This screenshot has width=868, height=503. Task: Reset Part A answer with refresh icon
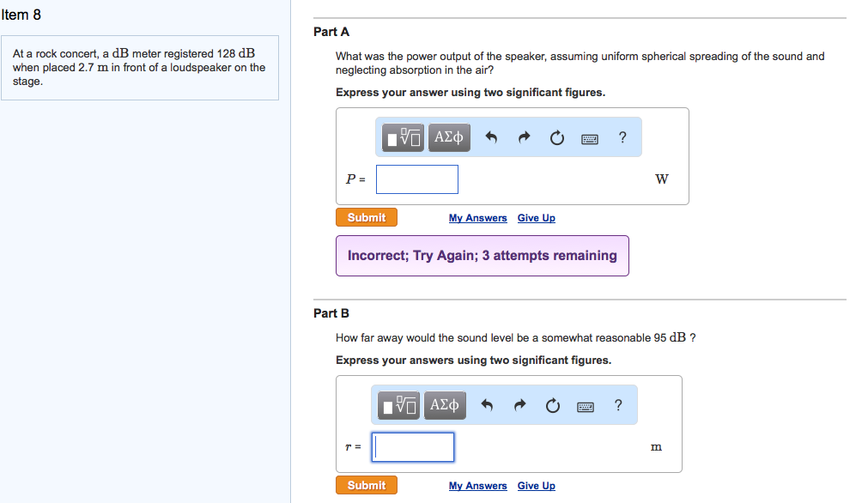coord(557,137)
